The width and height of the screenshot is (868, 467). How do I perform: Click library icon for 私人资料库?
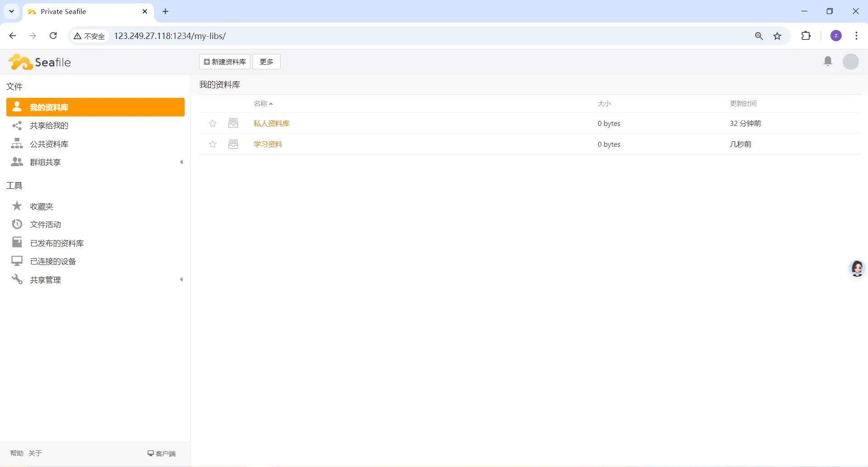pos(233,123)
